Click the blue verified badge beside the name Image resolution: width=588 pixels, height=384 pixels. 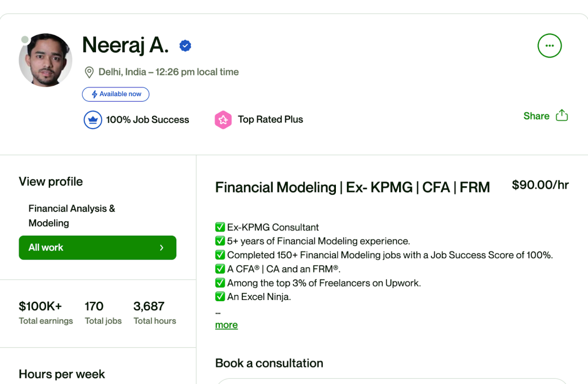tap(185, 46)
